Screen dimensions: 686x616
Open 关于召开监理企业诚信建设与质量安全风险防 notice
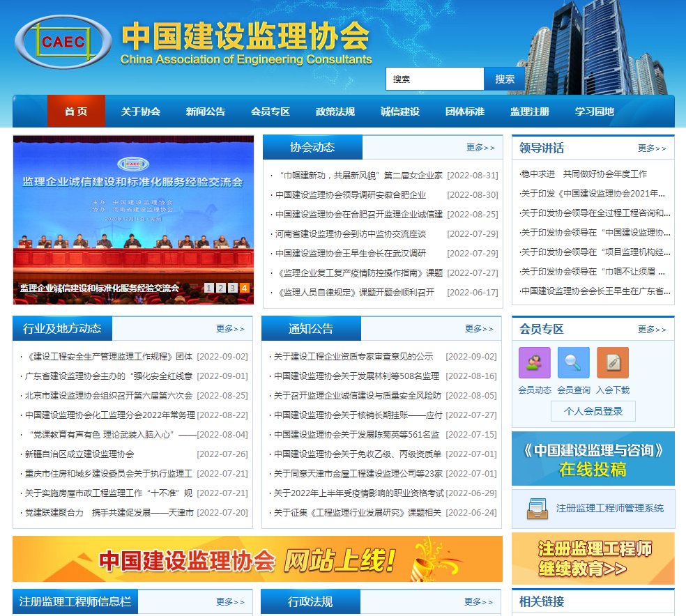[358, 396]
